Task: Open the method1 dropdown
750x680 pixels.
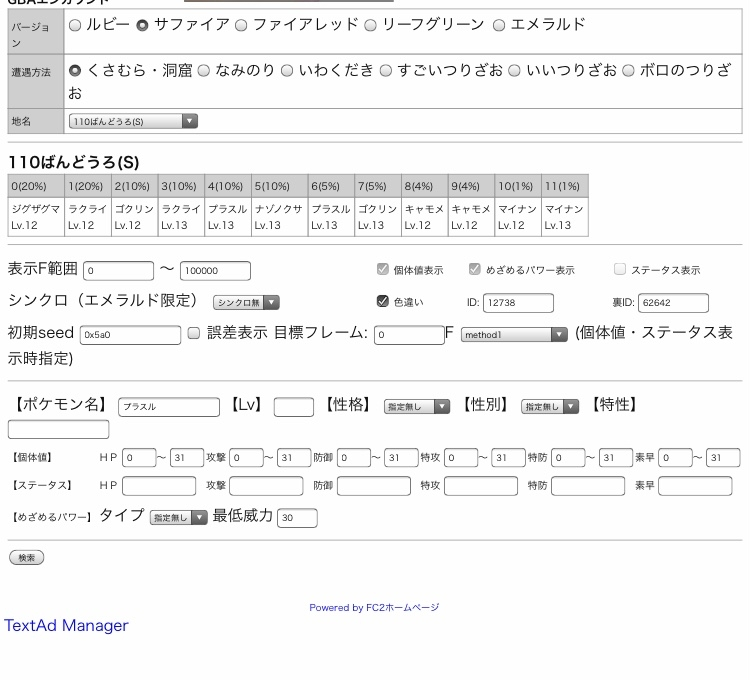Action: 514,335
